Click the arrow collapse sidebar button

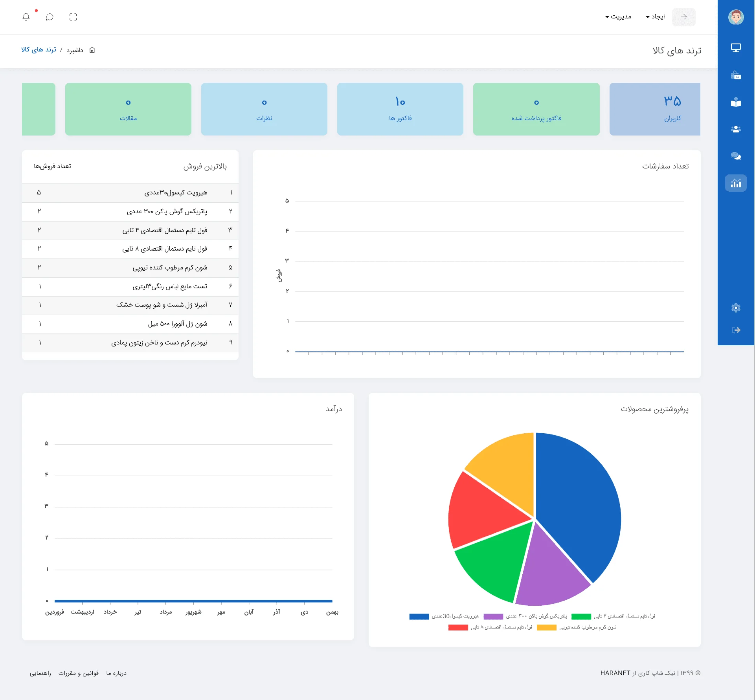[x=684, y=17]
